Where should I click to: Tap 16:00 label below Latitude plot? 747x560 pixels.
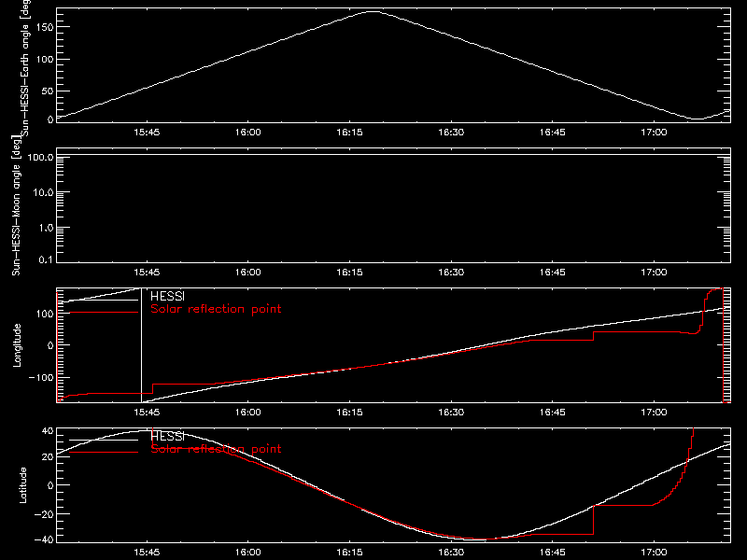click(247, 553)
